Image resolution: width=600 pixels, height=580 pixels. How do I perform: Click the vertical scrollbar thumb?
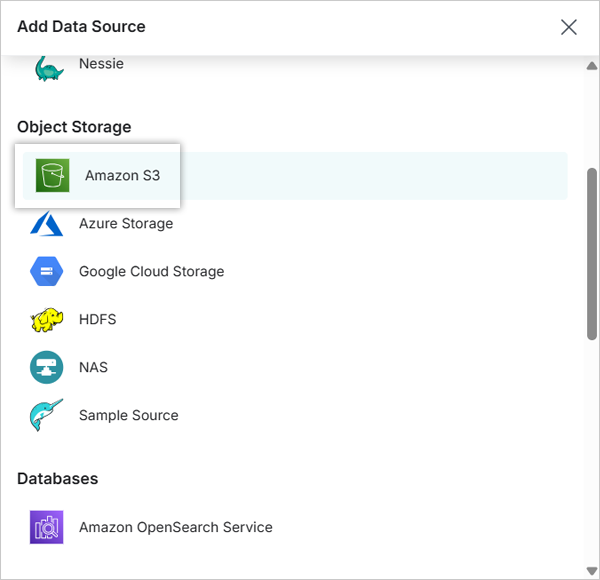coord(592,254)
